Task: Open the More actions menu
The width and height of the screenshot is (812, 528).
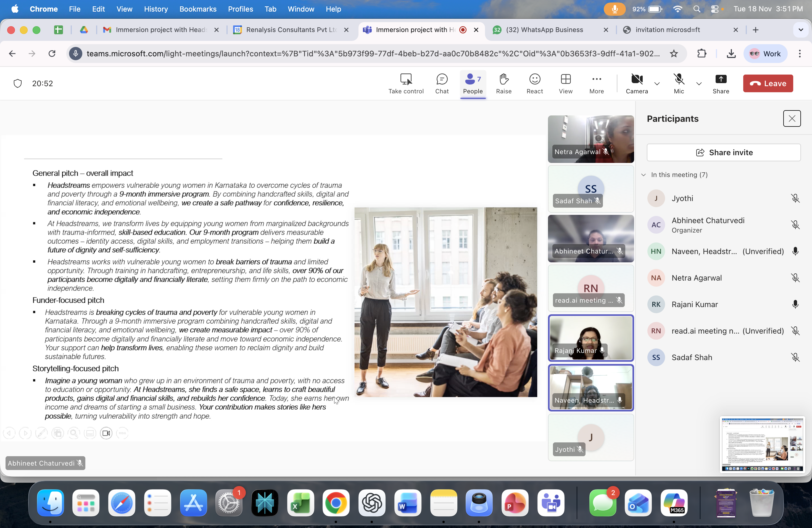Action: tap(596, 84)
